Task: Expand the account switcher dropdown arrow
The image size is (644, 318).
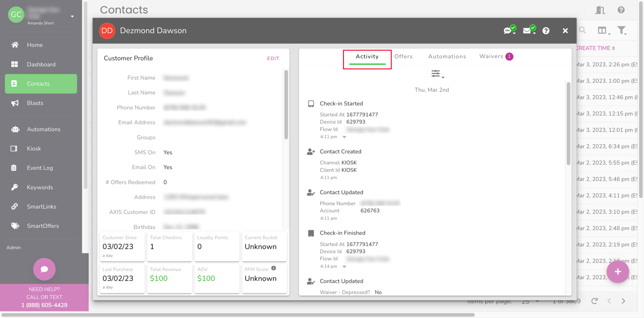Action: coord(72,16)
